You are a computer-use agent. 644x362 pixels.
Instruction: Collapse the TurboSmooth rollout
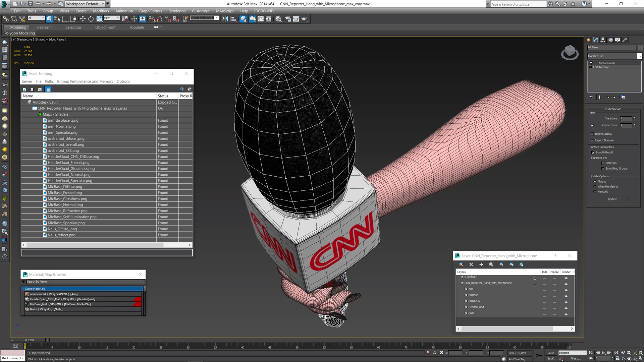pos(612,109)
